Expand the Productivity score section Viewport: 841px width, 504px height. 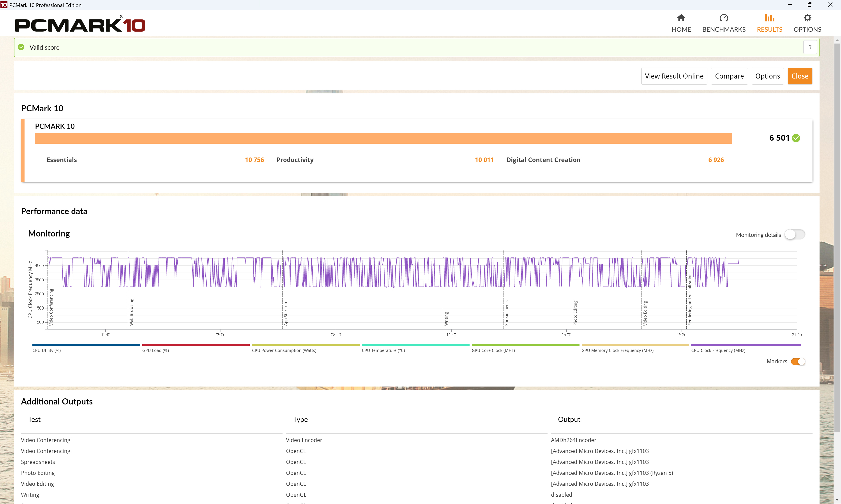(x=295, y=160)
